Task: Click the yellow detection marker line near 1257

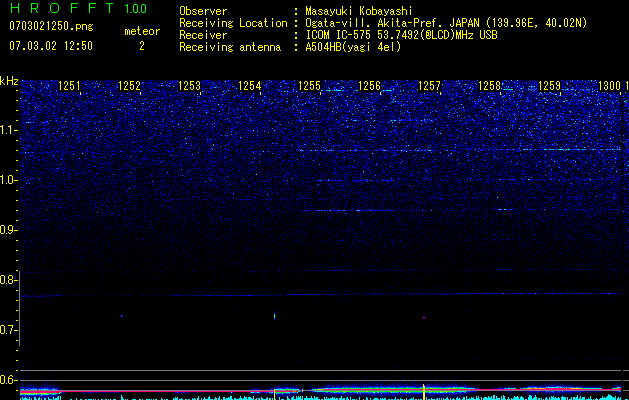Action: pos(424,392)
